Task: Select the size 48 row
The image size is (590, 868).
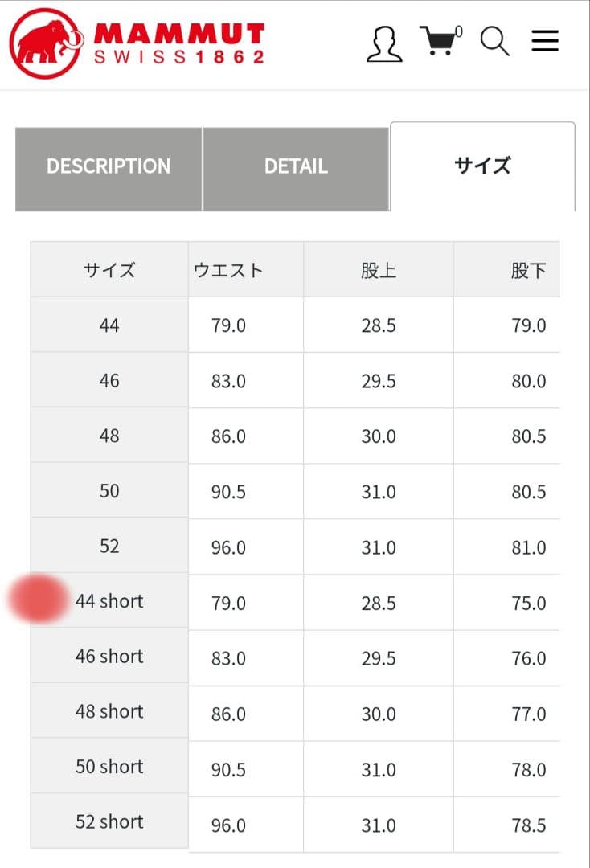Action: pyautogui.click(x=109, y=436)
